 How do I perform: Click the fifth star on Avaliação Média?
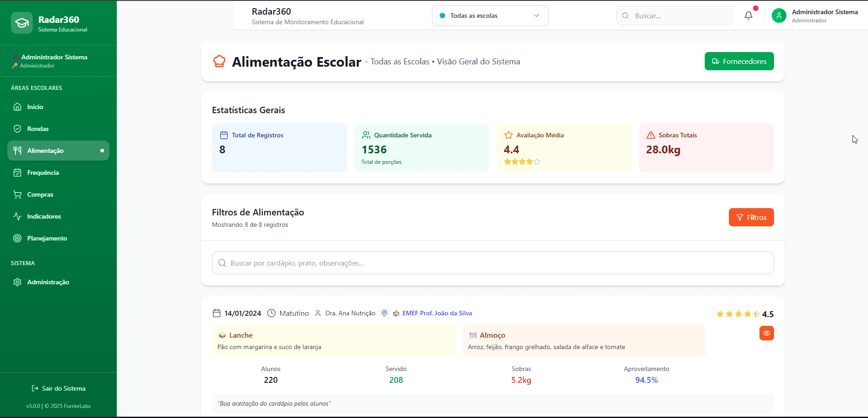pos(536,161)
